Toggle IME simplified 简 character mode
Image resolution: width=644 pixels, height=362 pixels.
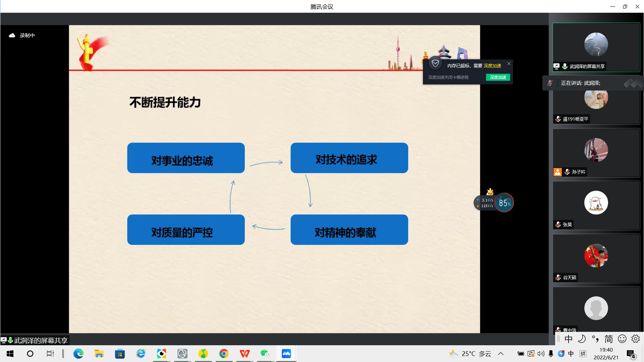pos(608,339)
